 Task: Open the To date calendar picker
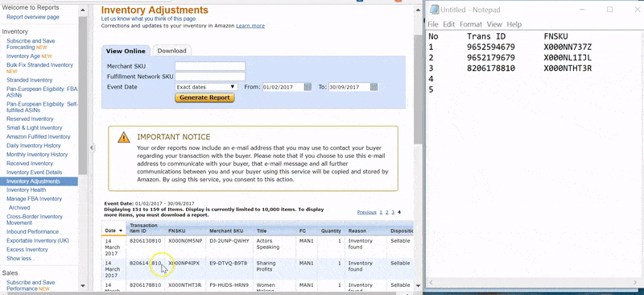coord(374,87)
